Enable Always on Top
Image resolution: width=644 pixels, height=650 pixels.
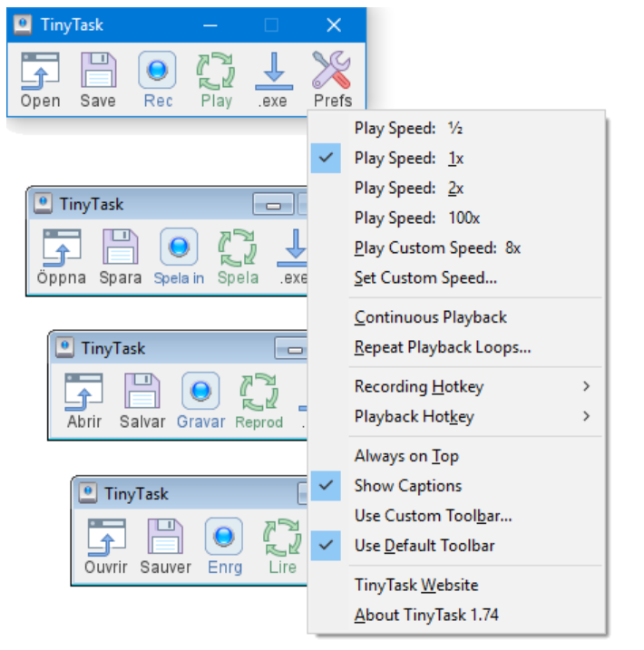[x=406, y=456]
